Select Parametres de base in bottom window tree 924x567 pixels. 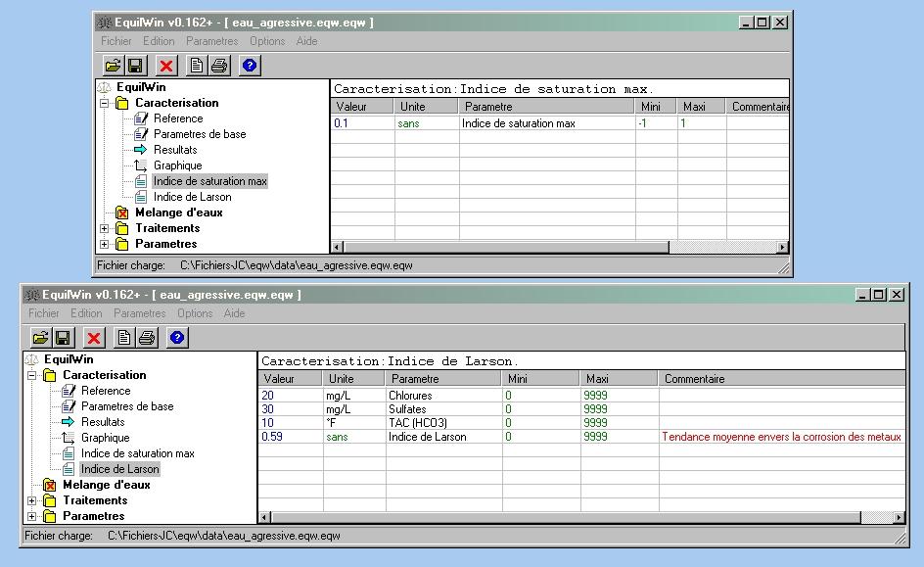tap(127, 406)
